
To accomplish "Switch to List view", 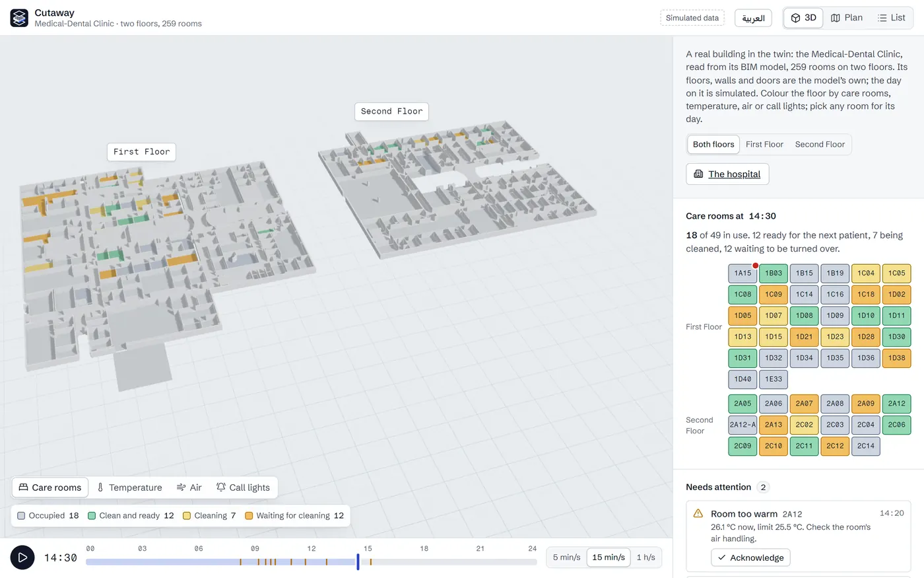I will [x=891, y=18].
